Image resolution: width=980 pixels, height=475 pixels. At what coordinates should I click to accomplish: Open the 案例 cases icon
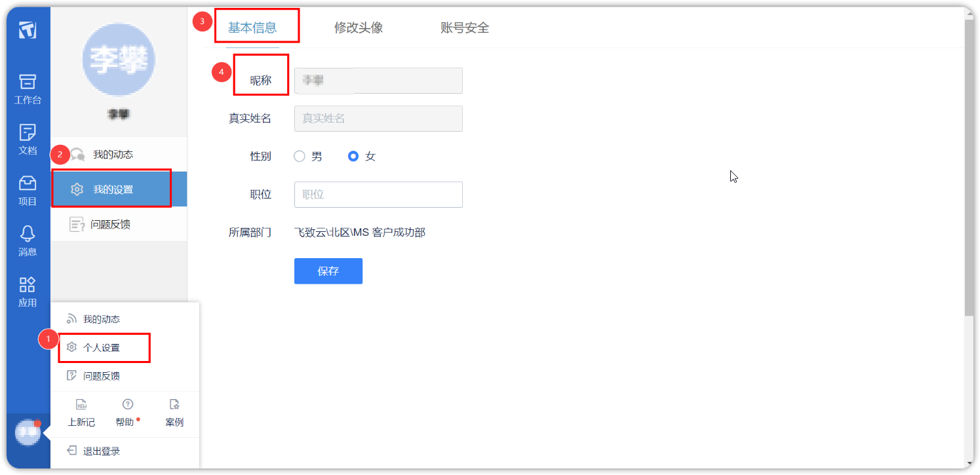pyautogui.click(x=174, y=404)
